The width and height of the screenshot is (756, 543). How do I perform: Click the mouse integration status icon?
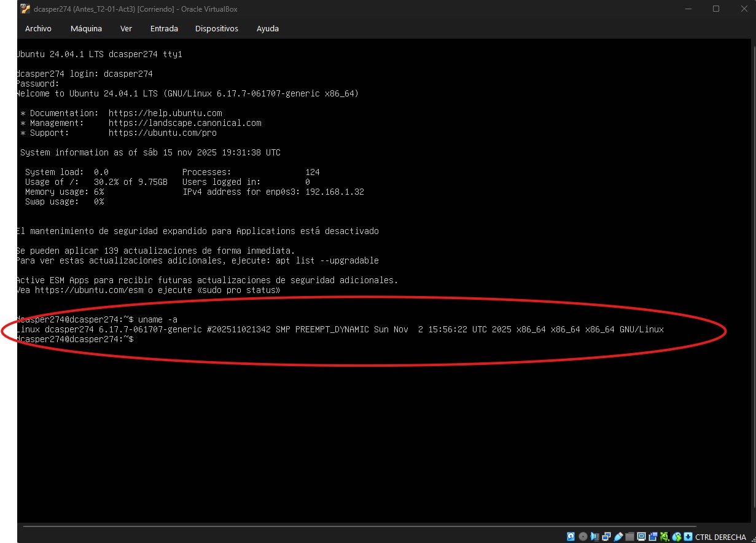(x=676, y=536)
